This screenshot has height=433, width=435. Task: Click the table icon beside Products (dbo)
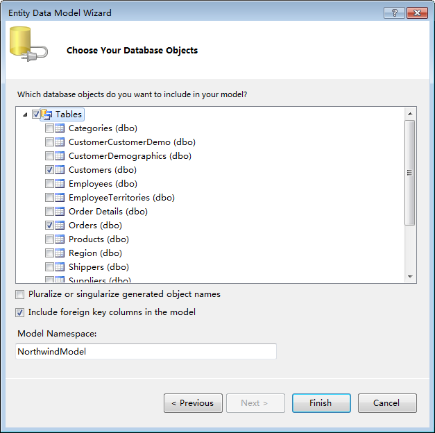tap(60, 239)
